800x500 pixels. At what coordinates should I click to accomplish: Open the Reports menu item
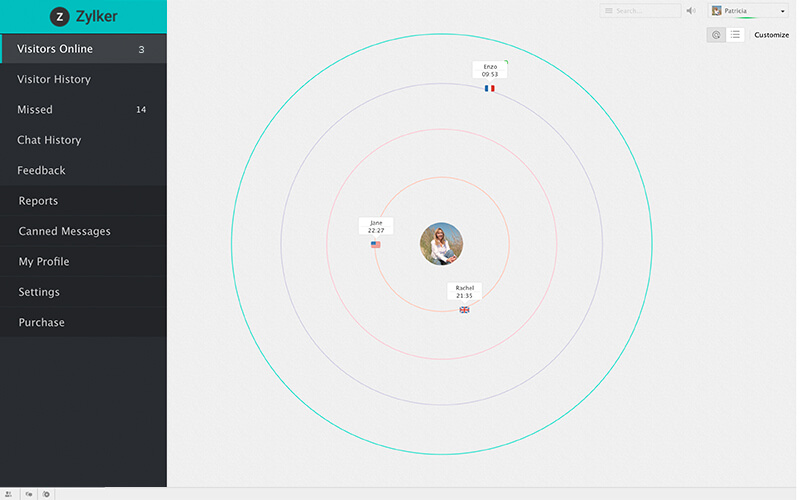(x=83, y=201)
